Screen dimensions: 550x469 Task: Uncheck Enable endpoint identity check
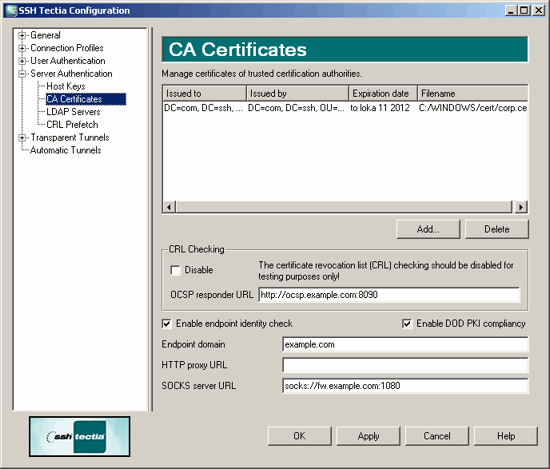pyautogui.click(x=167, y=323)
